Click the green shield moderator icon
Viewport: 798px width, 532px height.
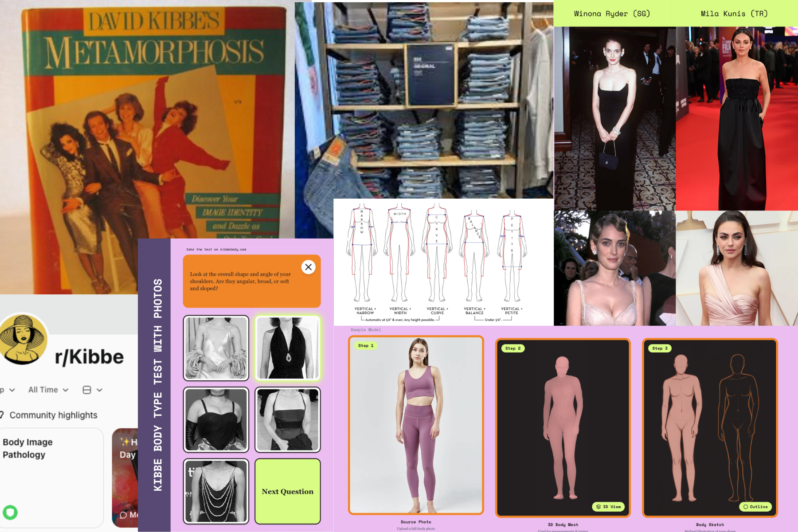10,512
